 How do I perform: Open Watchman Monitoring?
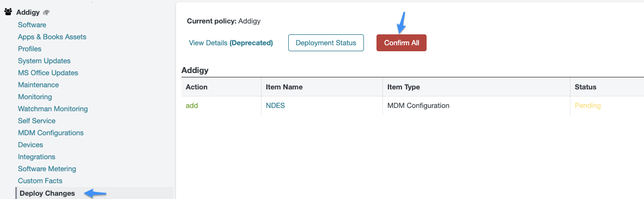53,109
